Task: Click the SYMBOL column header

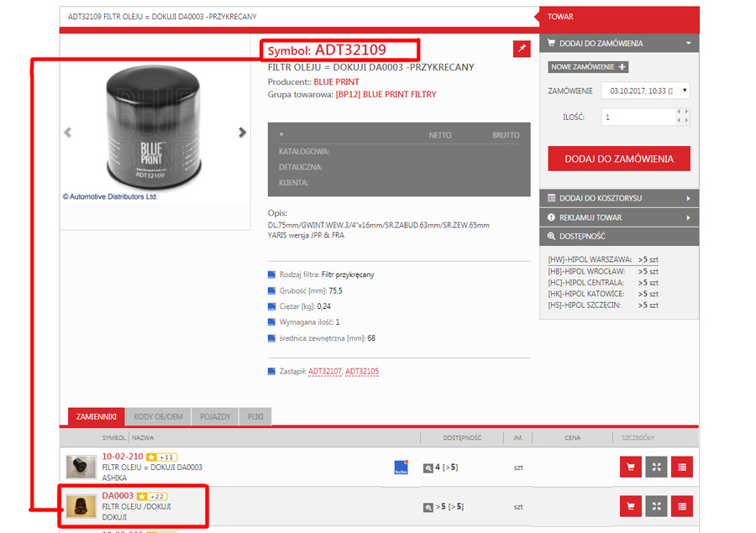Action: click(113, 438)
